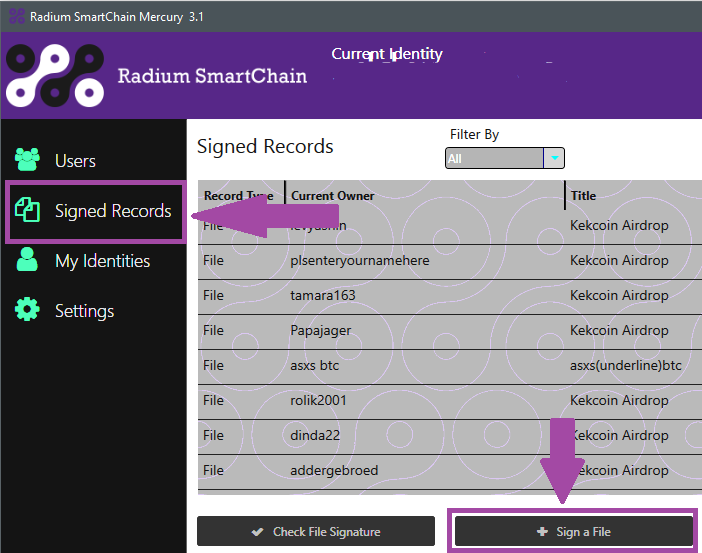Viewport: 702px width, 553px height.
Task: Select the dinda22 record row
Action: (x=450, y=436)
